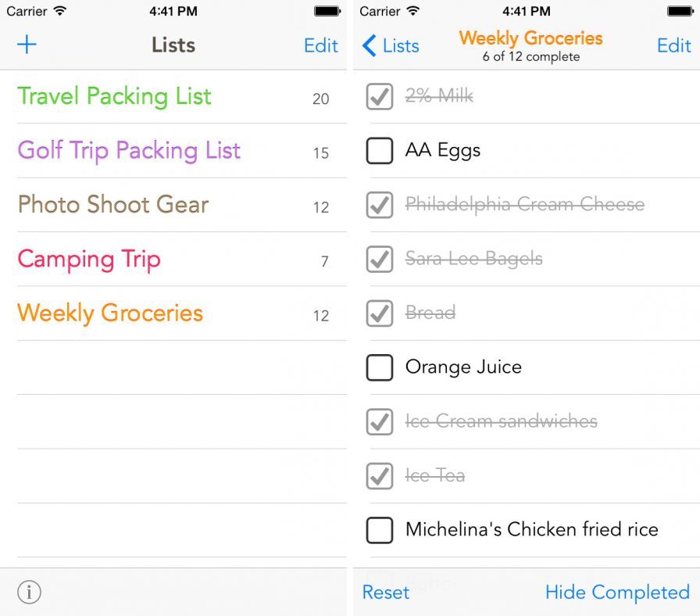Tick Michelina's Chicken fried rice checkbox
Image resolution: width=700 pixels, height=616 pixels.
coord(380,530)
